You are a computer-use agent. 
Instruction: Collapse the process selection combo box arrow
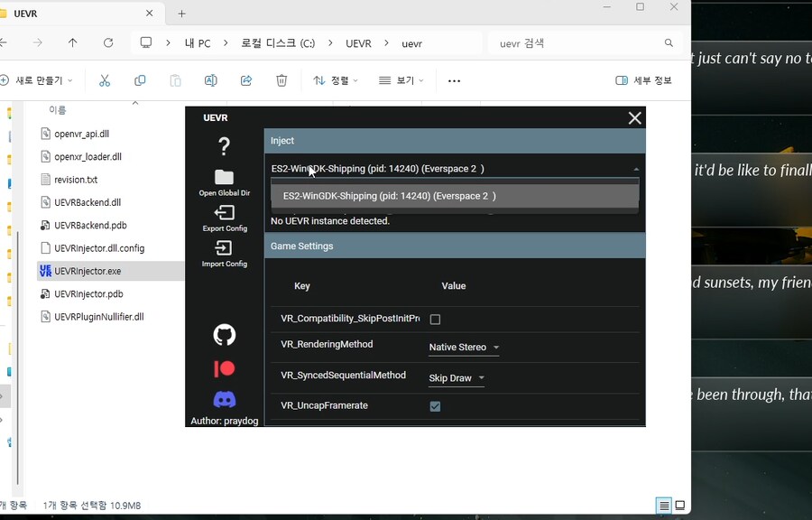(x=636, y=169)
